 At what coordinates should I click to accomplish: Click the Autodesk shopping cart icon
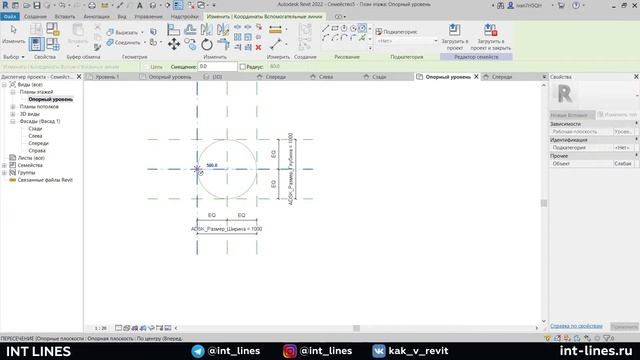click(561, 5)
